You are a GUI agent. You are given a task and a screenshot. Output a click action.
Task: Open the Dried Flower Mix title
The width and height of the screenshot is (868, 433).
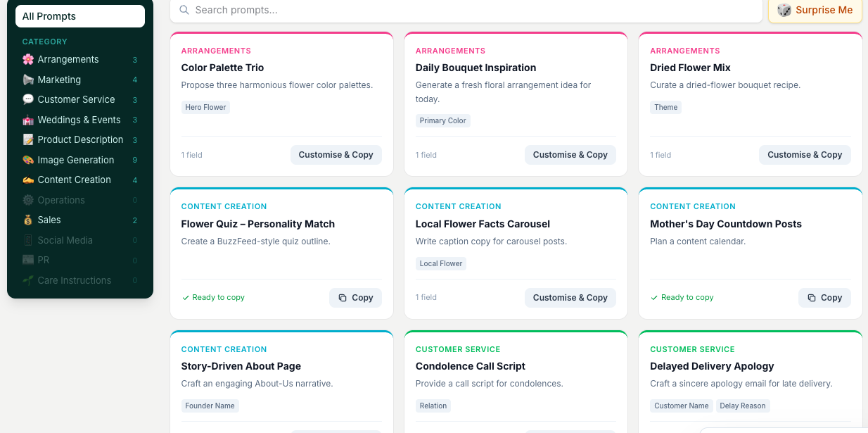[690, 68]
